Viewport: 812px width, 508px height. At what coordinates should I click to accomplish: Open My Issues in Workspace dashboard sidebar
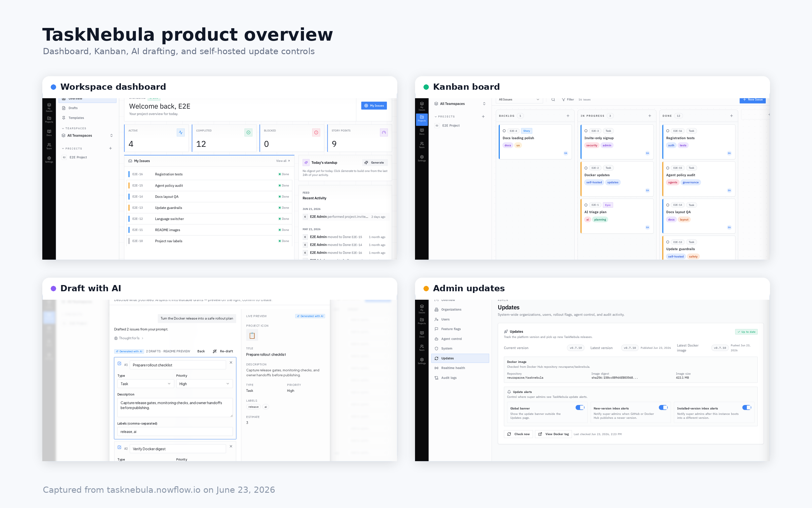click(x=49, y=107)
